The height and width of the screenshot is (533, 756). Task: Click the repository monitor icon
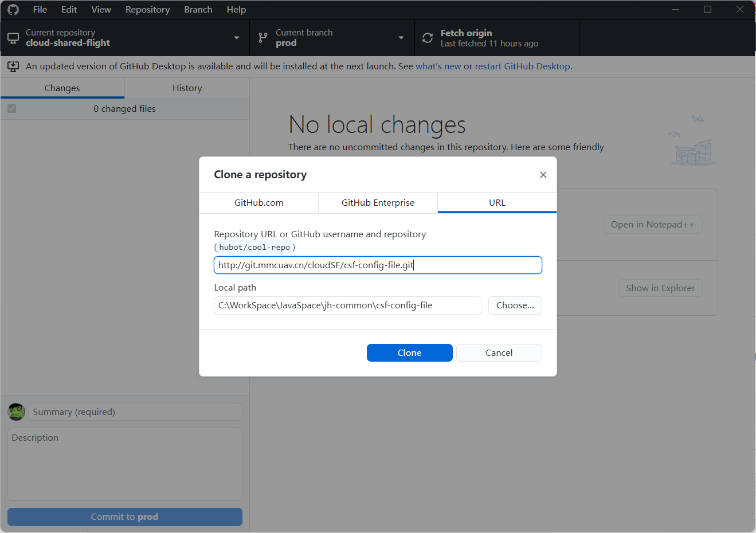coord(13,37)
